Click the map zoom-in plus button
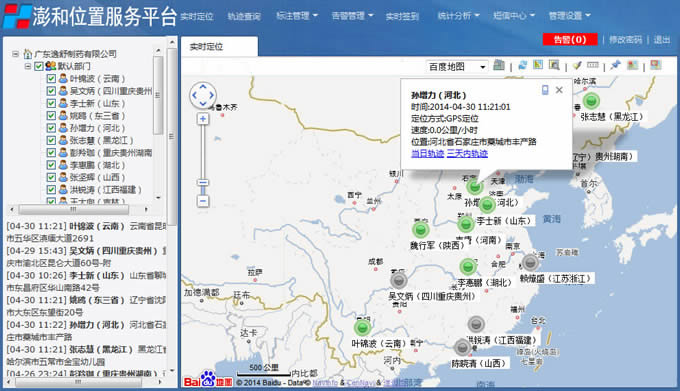 [203, 119]
